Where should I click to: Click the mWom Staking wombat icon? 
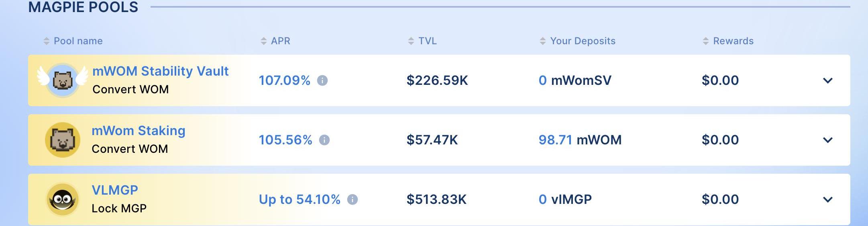(63, 140)
